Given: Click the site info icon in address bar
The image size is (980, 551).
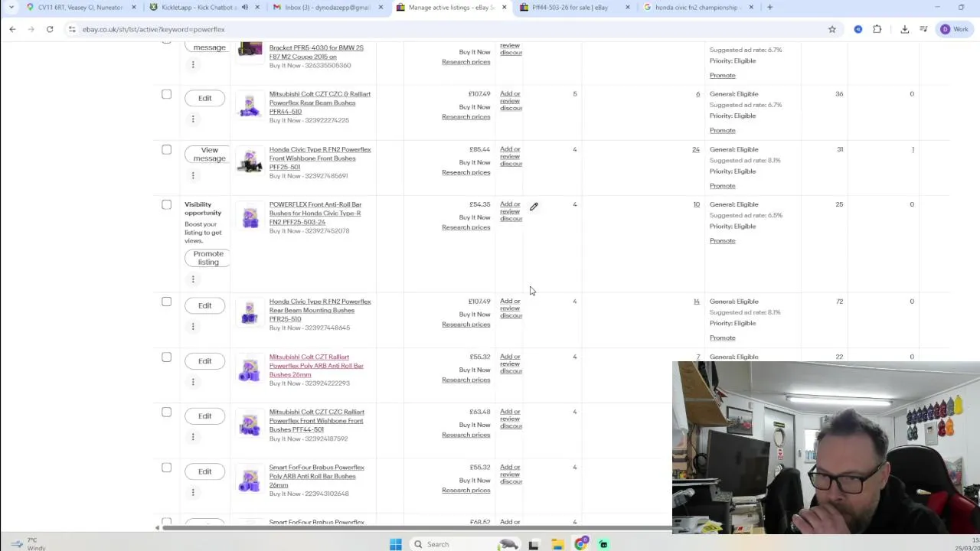Looking at the screenshot, I should [72, 29].
